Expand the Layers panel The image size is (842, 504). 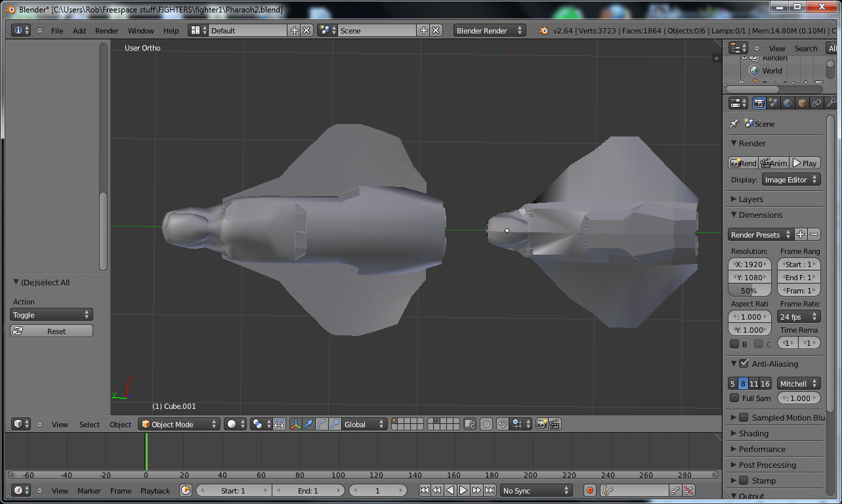pos(751,199)
